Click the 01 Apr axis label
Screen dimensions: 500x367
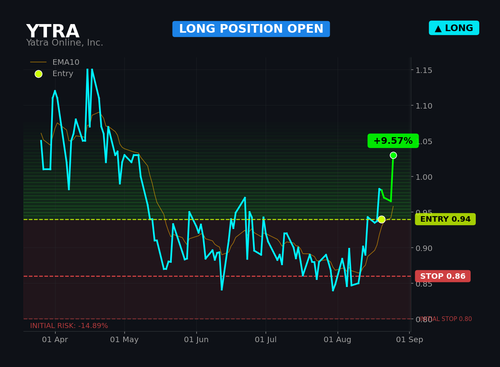pyautogui.click(x=55, y=340)
